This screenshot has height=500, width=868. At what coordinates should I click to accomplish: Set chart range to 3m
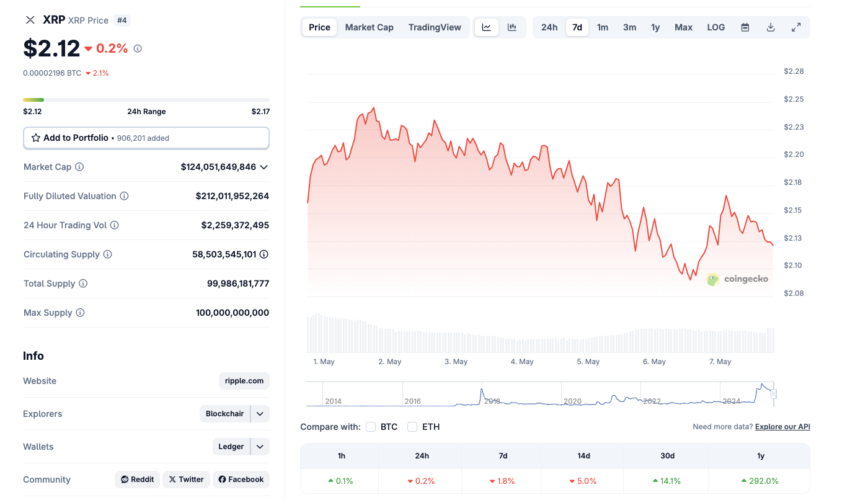(630, 27)
